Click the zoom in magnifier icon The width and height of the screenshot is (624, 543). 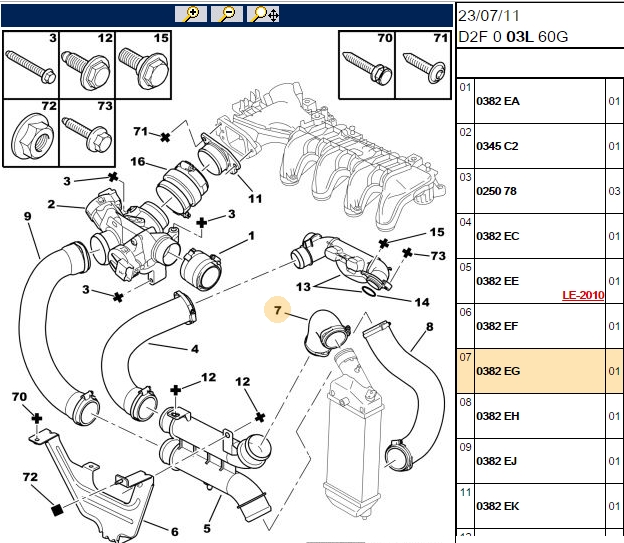[191, 14]
